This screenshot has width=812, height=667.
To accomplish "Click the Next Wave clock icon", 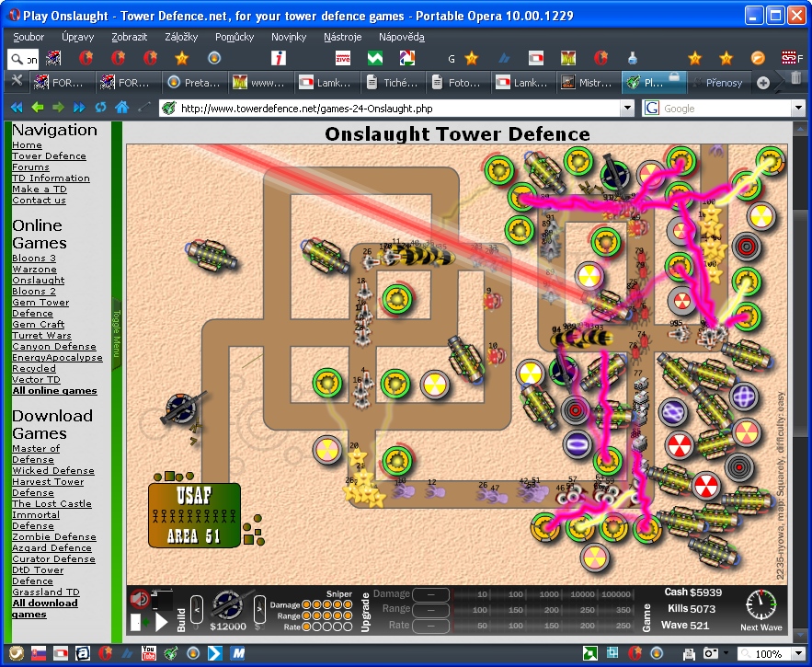I will tap(761, 605).
